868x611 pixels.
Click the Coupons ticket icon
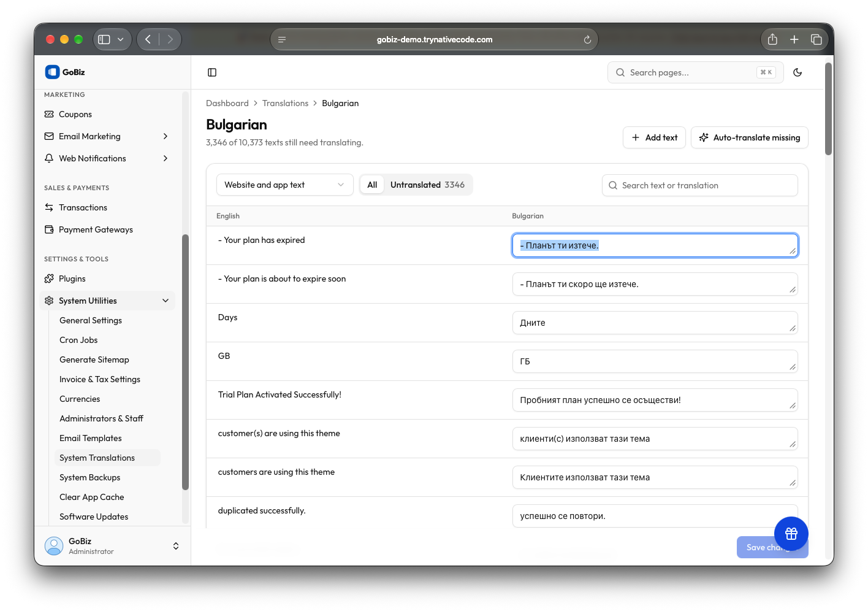pos(49,114)
